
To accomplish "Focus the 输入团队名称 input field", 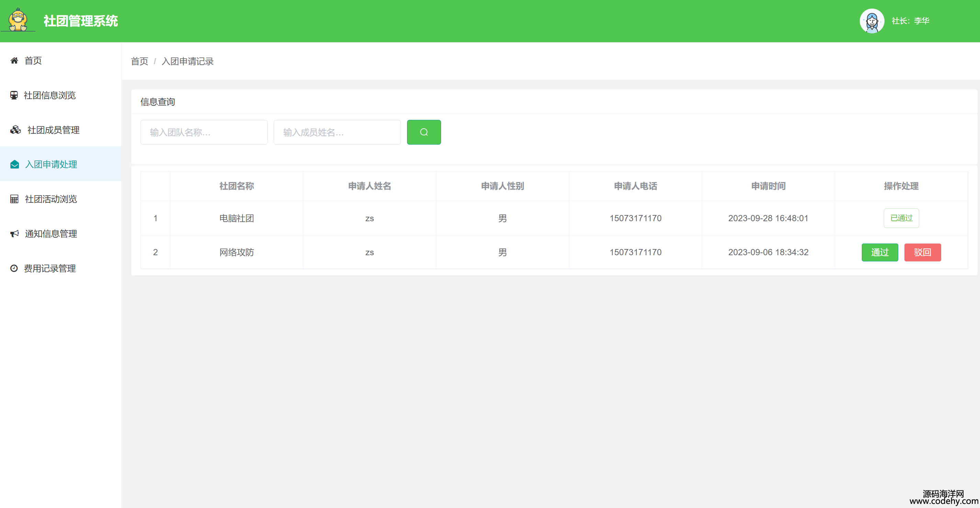I will (204, 132).
